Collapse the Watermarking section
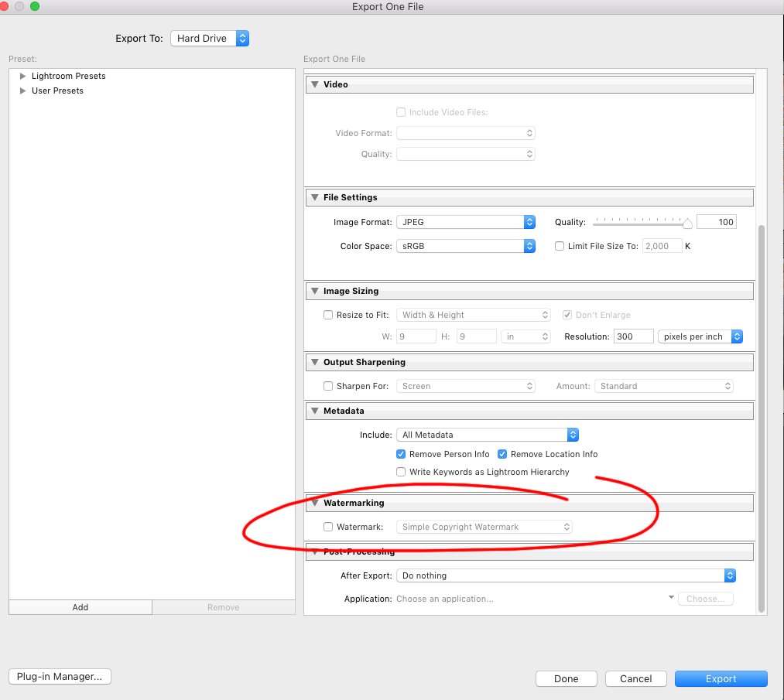 [x=314, y=503]
